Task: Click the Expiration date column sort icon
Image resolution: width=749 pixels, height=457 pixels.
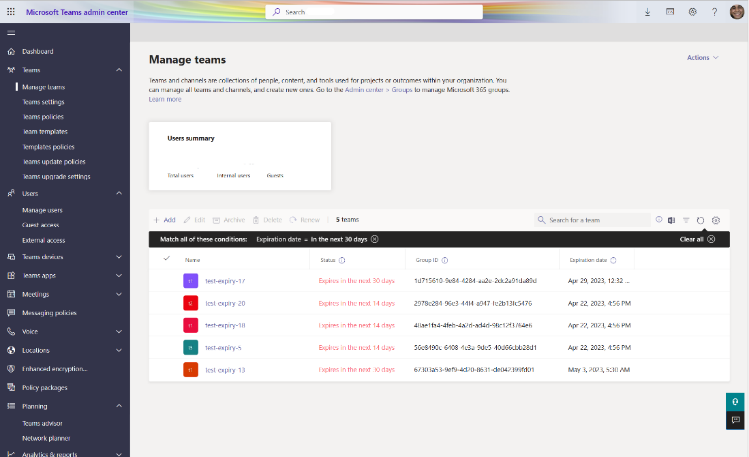Action: [x=613, y=260]
